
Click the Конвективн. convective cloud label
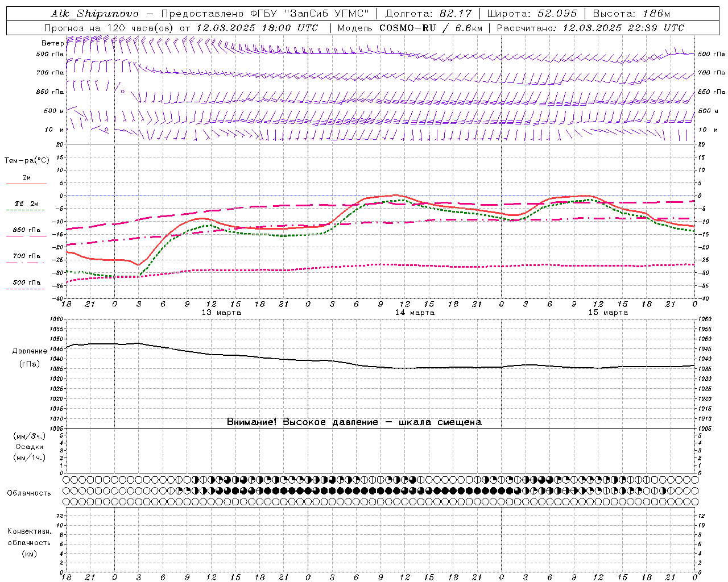30,531
